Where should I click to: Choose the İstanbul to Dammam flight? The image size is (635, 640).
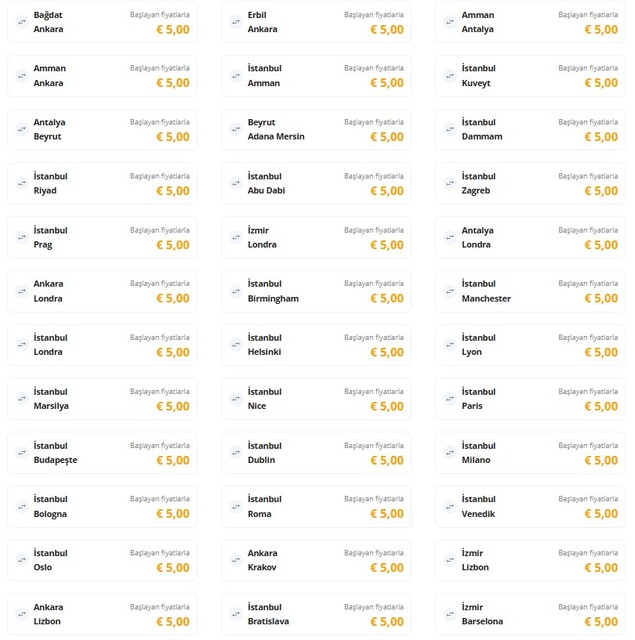pyautogui.click(x=529, y=129)
